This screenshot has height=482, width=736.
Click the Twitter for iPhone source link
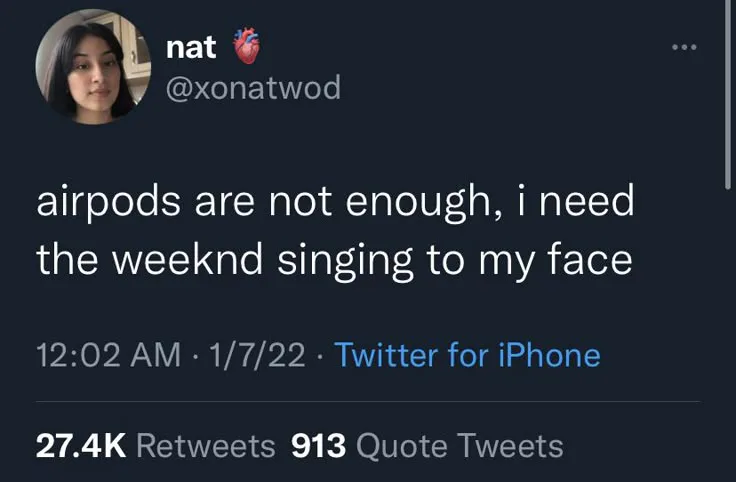tap(466, 354)
